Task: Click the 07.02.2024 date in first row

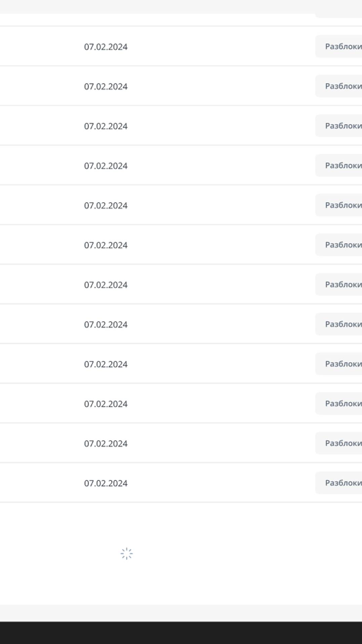Action: click(106, 47)
